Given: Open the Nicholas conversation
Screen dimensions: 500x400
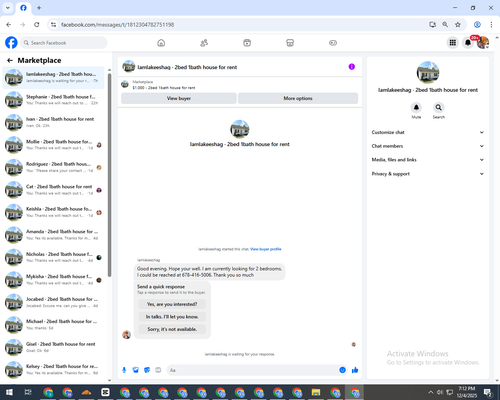Looking at the screenshot, I should point(53,257).
